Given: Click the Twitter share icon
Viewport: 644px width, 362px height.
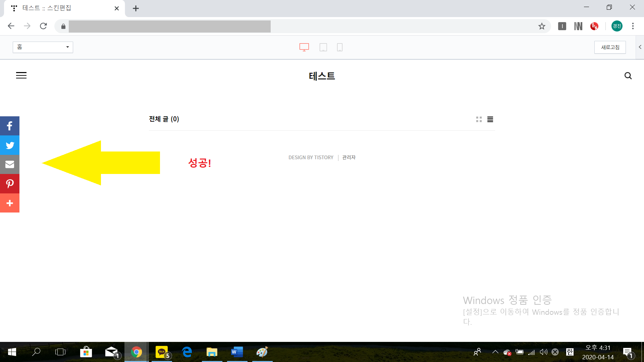Looking at the screenshot, I should pos(10,145).
